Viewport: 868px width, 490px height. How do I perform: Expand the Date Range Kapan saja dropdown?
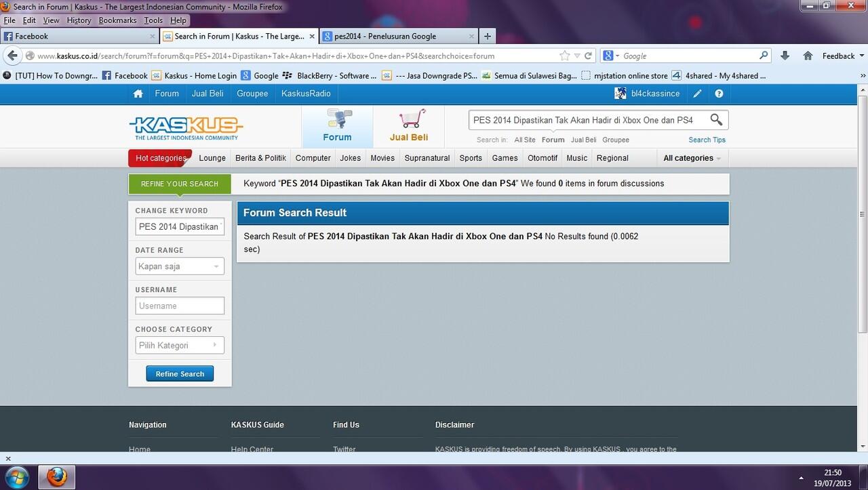(x=180, y=266)
